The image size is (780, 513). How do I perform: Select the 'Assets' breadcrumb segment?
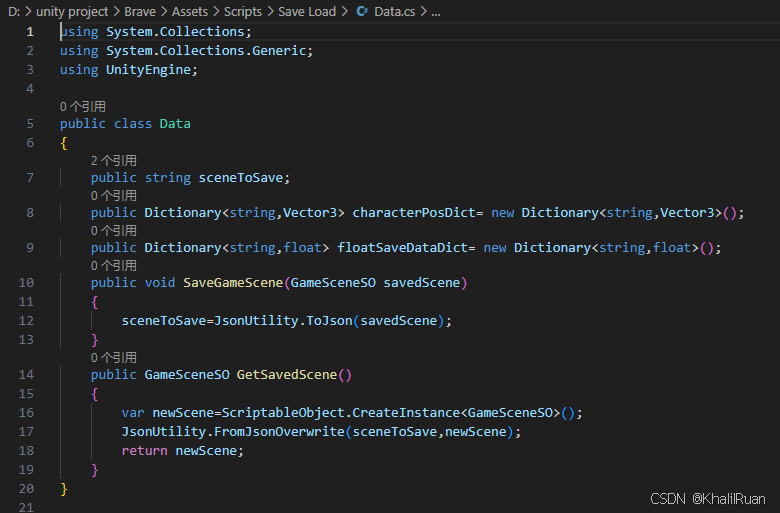tap(190, 11)
